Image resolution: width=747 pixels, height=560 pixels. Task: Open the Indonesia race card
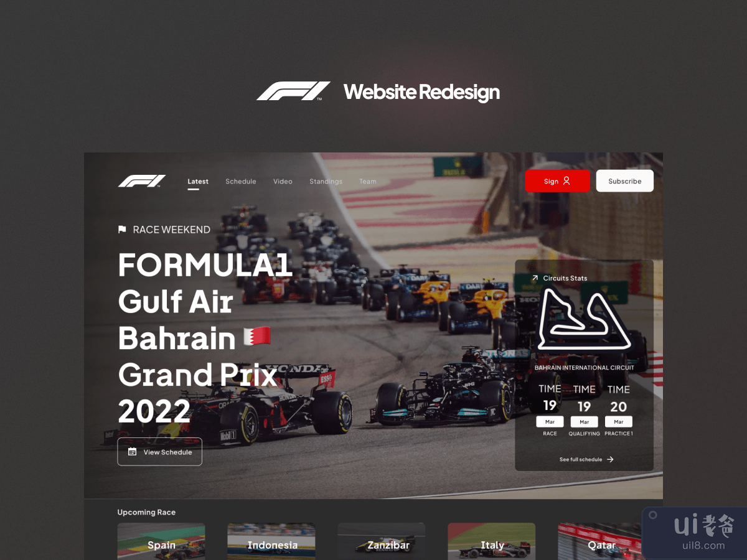(x=271, y=541)
